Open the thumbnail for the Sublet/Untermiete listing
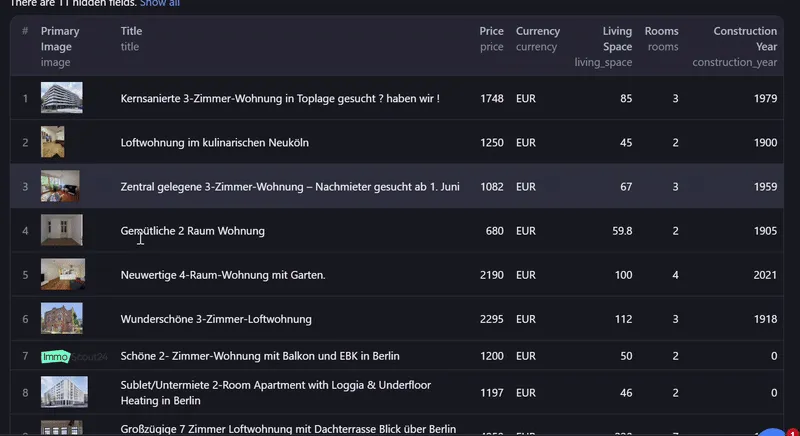This screenshot has width=800, height=436. 64,392
